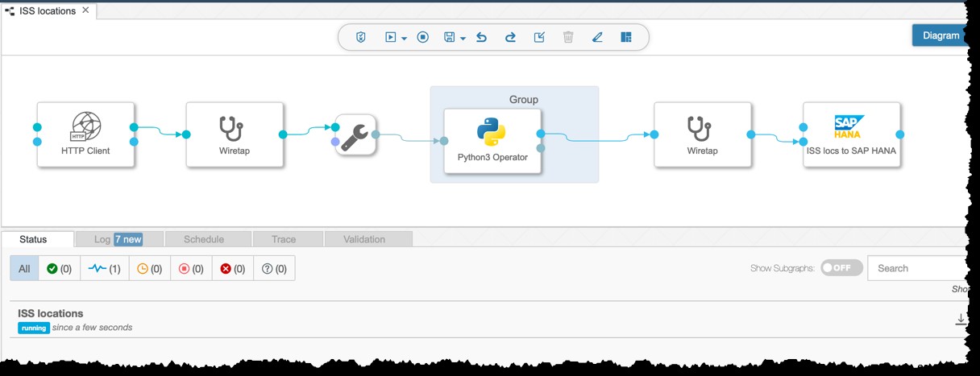The height and width of the screenshot is (376, 980).
Task: Click the validate graph shield icon
Action: coord(361,37)
